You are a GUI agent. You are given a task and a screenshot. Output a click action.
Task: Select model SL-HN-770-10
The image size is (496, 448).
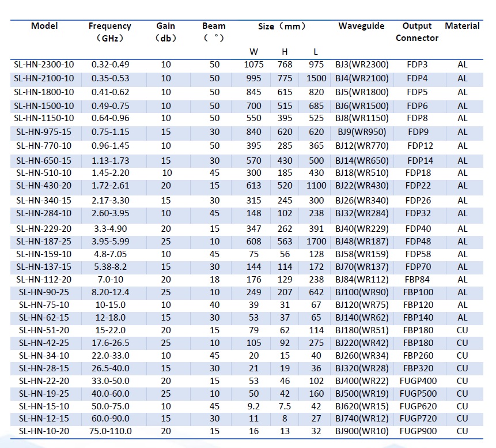click(44, 146)
